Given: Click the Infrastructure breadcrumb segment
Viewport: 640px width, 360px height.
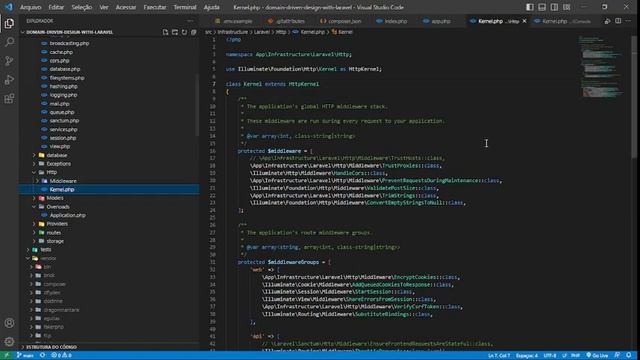Looking at the screenshot, I should [233, 32].
